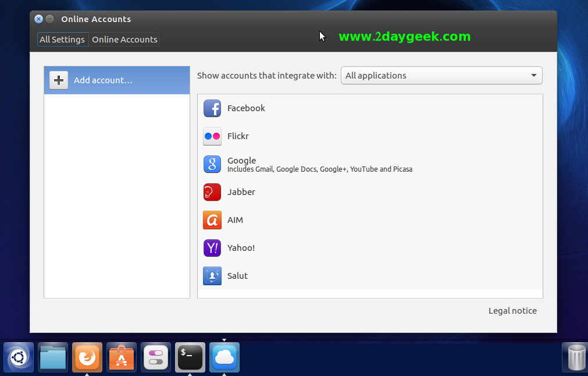This screenshot has height=376, width=588.
Task: Launch Firefox from the dock
Action: click(x=87, y=357)
